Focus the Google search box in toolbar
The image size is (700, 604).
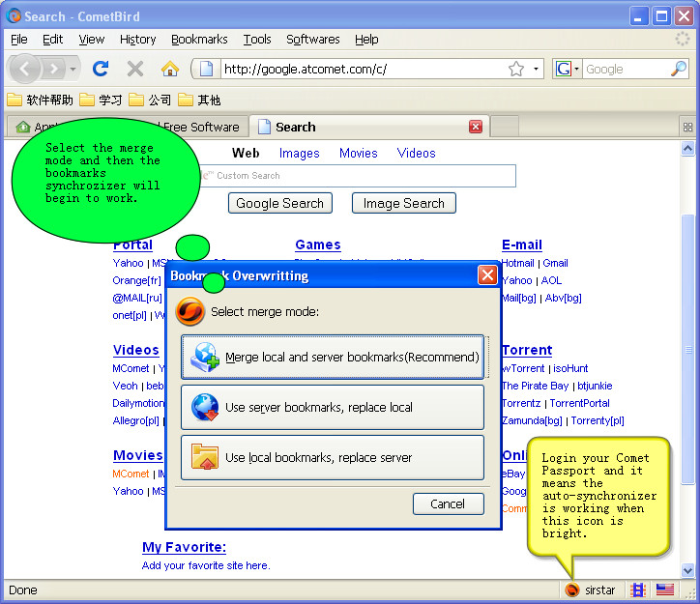(626, 69)
